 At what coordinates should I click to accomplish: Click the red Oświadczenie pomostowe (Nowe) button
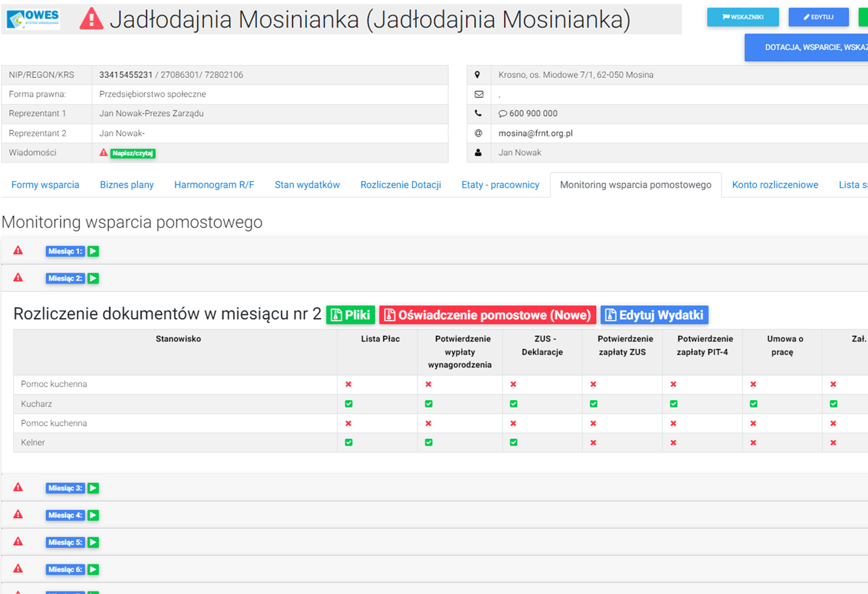488,315
